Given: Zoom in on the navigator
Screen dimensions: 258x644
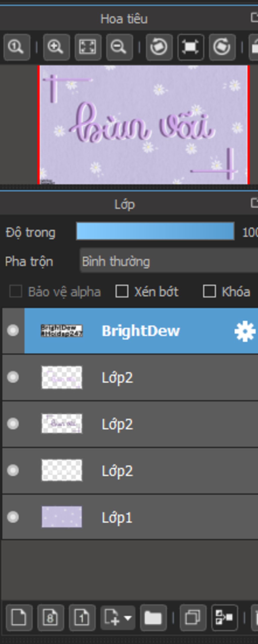Looking at the screenshot, I should point(56,47).
